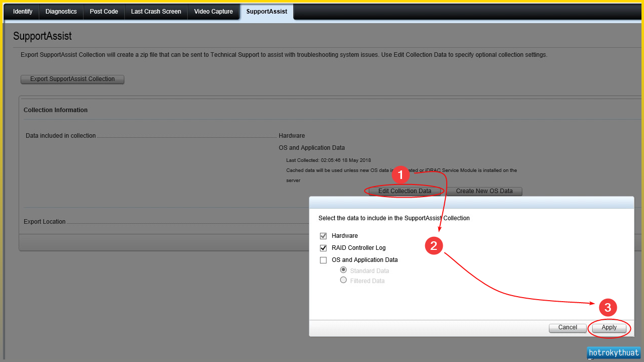The image size is (644, 362).
Task: Click Create New OS Data button
Action: click(484, 192)
